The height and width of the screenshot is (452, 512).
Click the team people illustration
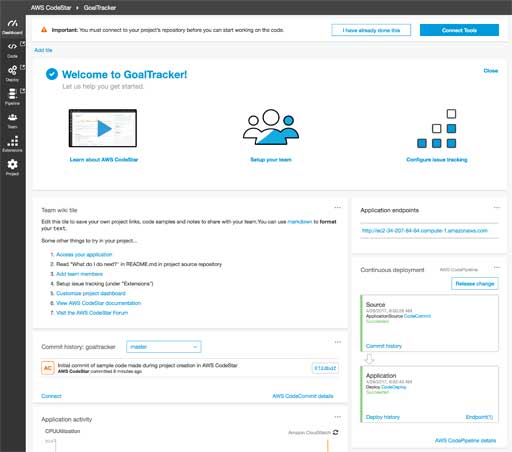(271, 127)
